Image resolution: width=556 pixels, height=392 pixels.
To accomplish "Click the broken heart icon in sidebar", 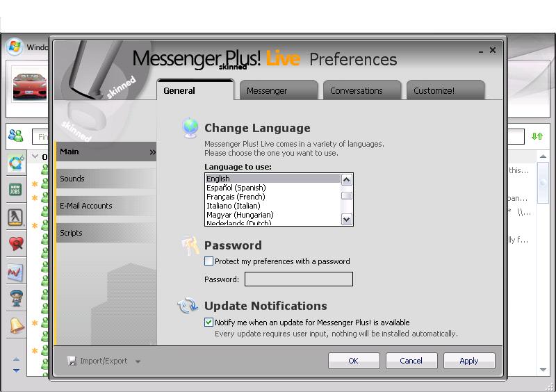I will (15, 243).
